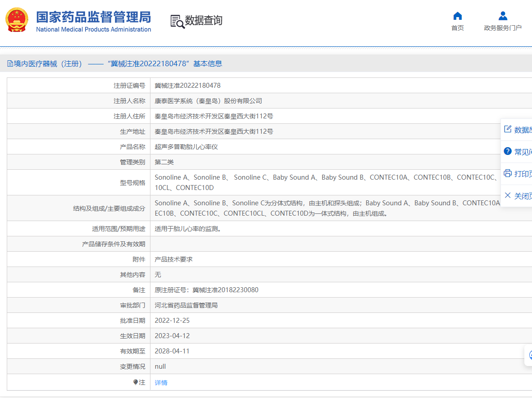Select effective date 2023-04-12
Image resolution: width=532 pixels, height=398 pixels.
click(x=172, y=335)
